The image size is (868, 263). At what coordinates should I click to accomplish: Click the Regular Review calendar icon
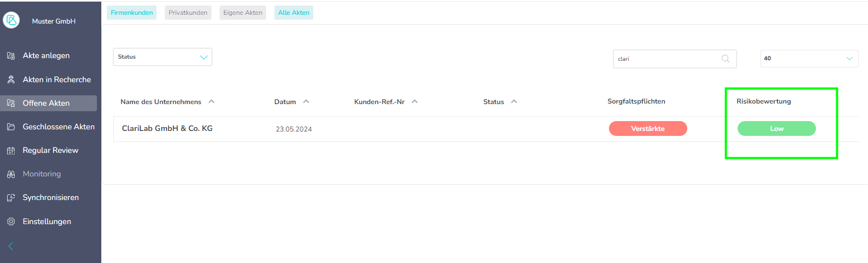[x=11, y=151]
